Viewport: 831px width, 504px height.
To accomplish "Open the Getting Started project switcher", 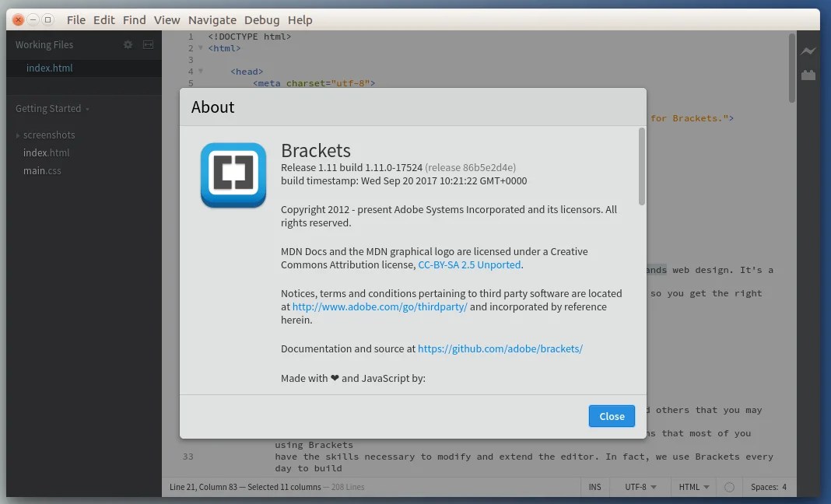I will 49,108.
